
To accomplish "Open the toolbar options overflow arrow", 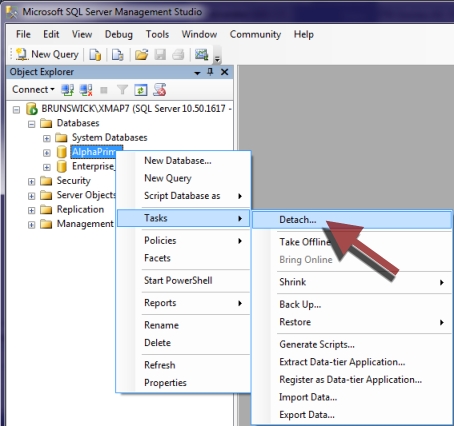I will tap(217, 59).
